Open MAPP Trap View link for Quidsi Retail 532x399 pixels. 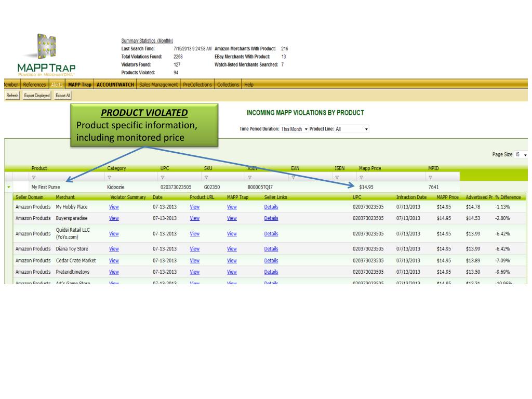[x=232, y=234]
